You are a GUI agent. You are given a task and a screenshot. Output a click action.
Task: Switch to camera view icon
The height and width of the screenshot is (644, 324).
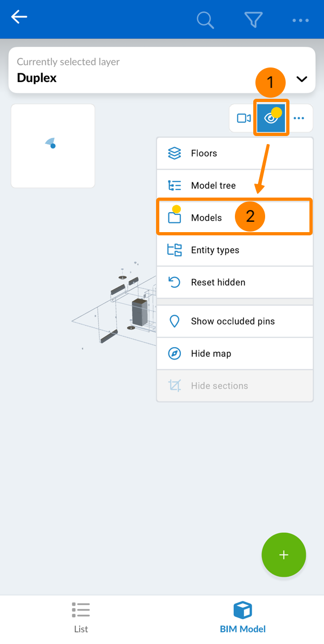point(244,118)
